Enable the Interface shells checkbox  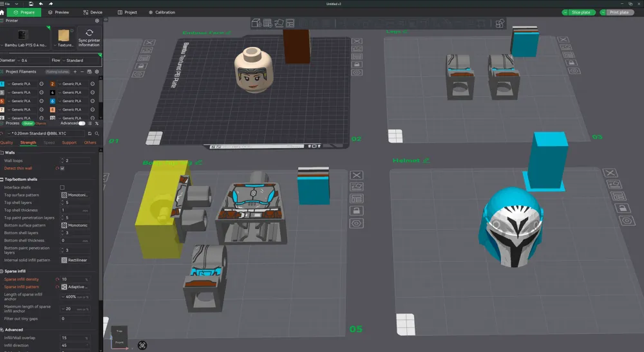point(62,187)
